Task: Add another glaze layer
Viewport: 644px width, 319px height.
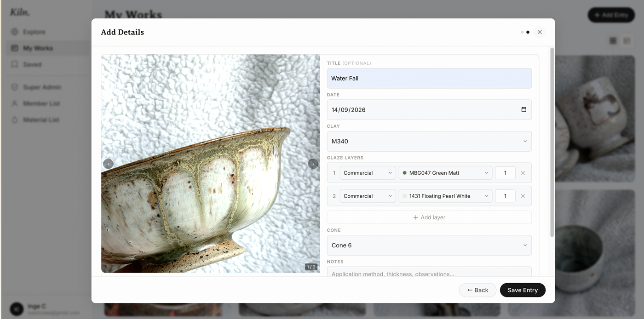Action: point(429,217)
